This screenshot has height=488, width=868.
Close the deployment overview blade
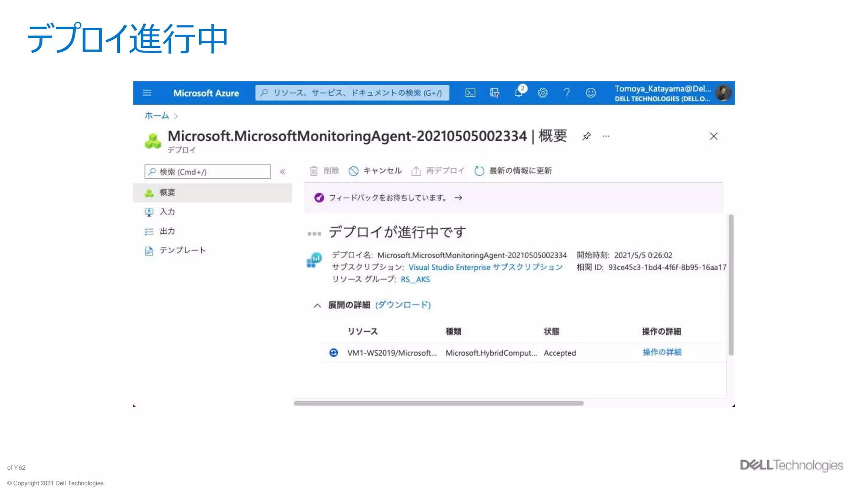pos(714,136)
